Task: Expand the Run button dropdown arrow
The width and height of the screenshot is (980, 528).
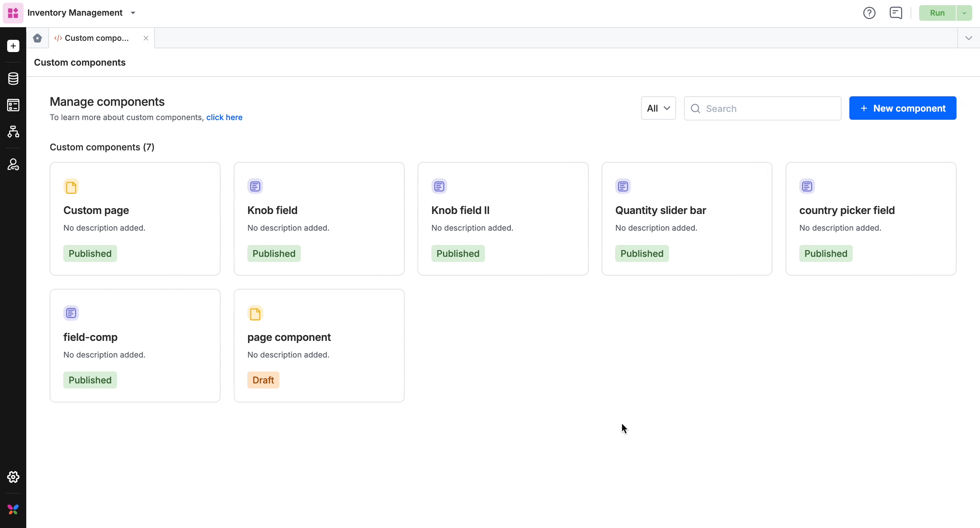Action: pyautogui.click(x=964, y=13)
